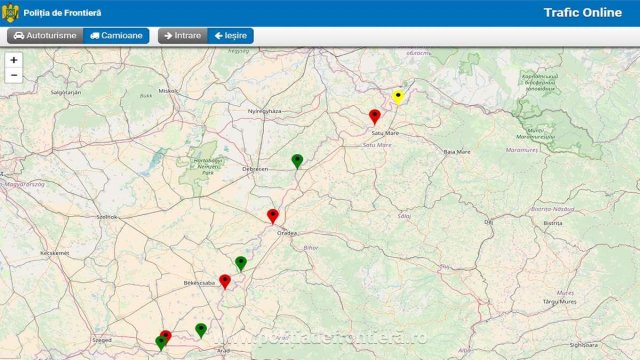This screenshot has width=640, height=360.
Task: Zoom in the map with plus button
Action: [x=13, y=60]
